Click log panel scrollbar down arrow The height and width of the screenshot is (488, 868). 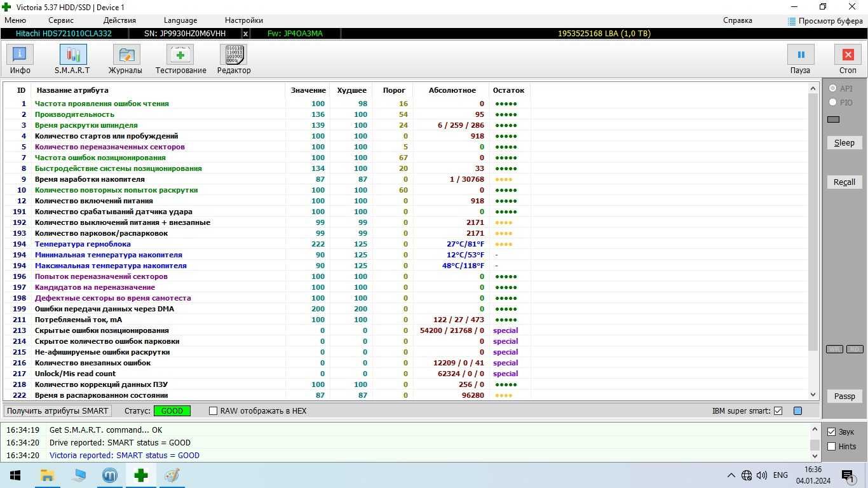tap(814, 456)
